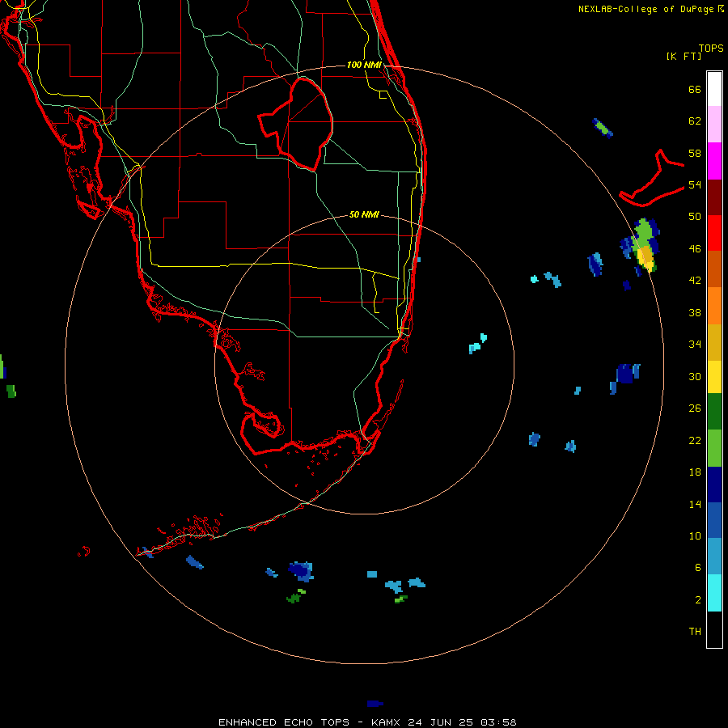
Task: Click the 14 value on the legend
Action: tap(695, 504)
